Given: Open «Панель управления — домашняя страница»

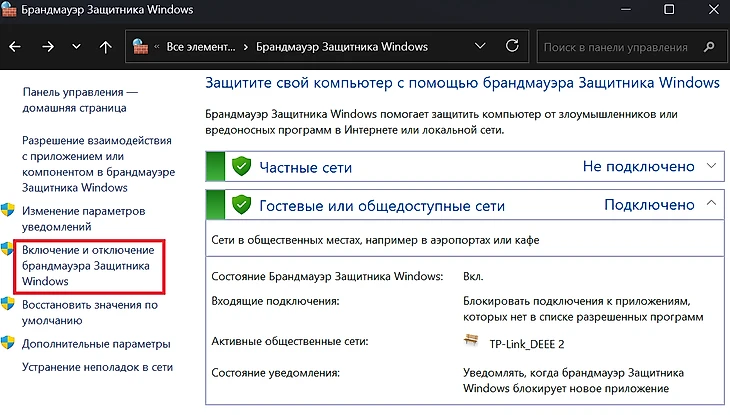Looking at the screenshot, I should 80,100.
